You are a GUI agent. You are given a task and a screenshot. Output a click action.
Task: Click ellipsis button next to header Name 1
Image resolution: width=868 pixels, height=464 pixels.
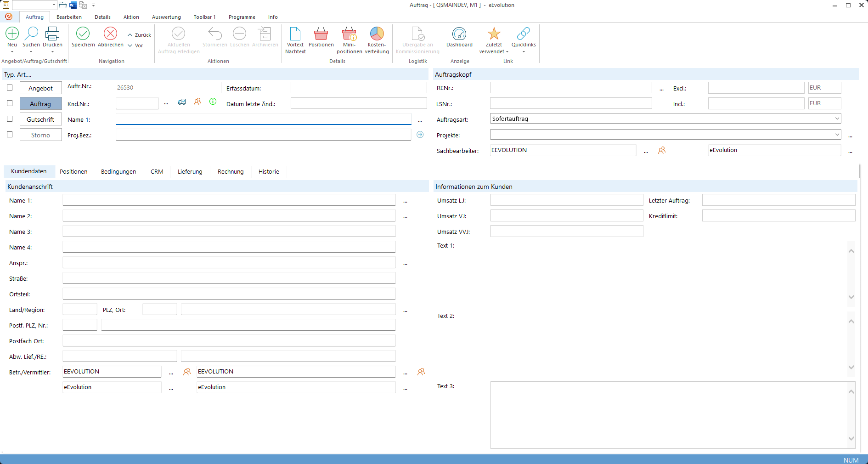tap(420, 120)
